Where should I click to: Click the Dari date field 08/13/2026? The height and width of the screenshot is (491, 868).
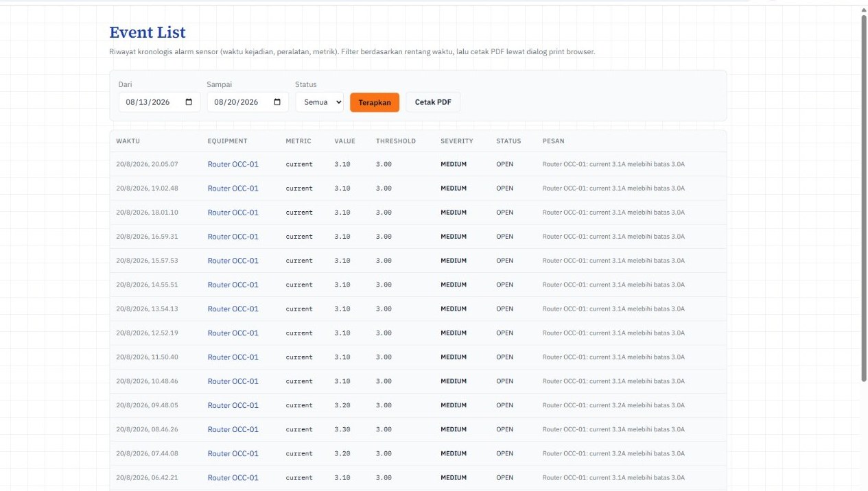tap(159, 102)
